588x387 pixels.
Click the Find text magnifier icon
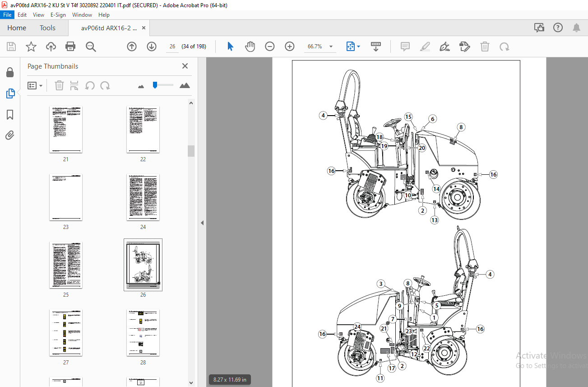(x=91, y=47)
